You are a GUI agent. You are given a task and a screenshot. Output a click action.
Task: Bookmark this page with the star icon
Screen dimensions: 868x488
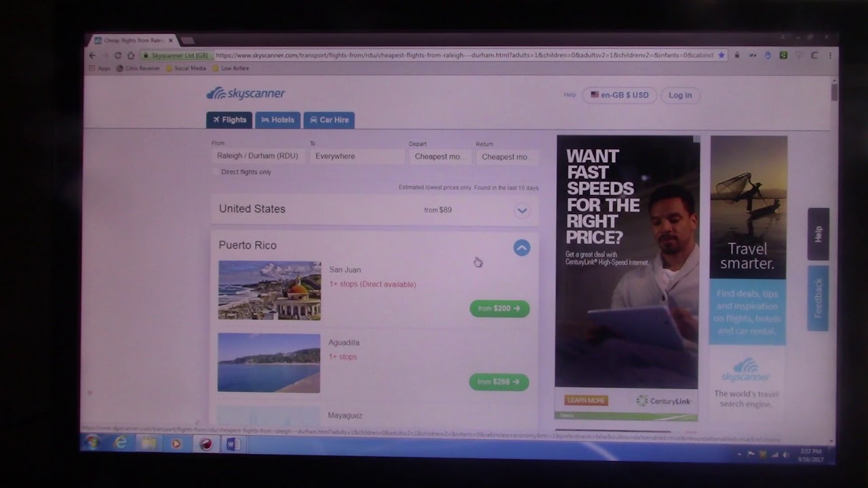(x=721, y=55)
